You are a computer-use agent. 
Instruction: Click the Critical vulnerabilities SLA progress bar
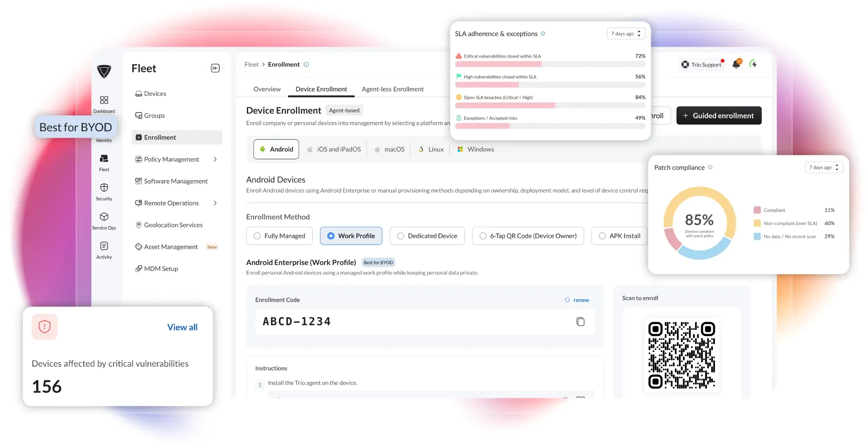(x=550, y=64)
